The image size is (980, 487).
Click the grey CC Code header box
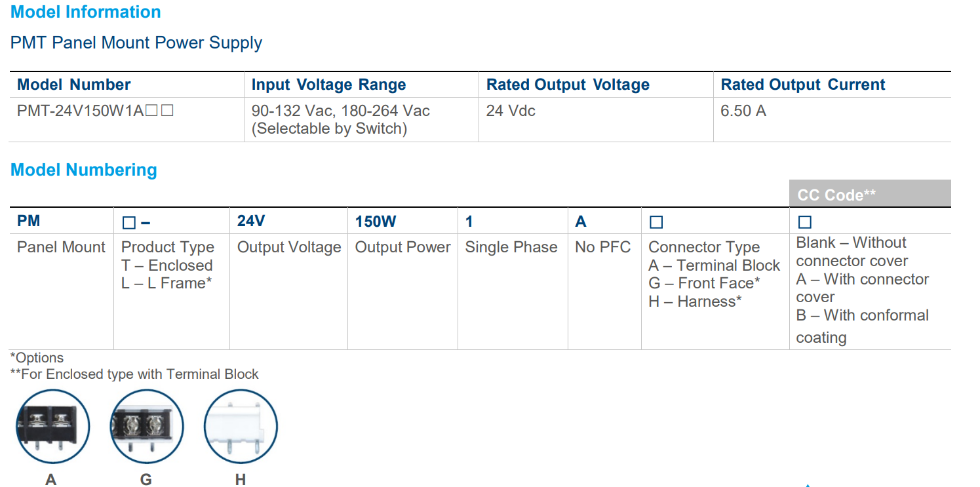pos(869,195)
